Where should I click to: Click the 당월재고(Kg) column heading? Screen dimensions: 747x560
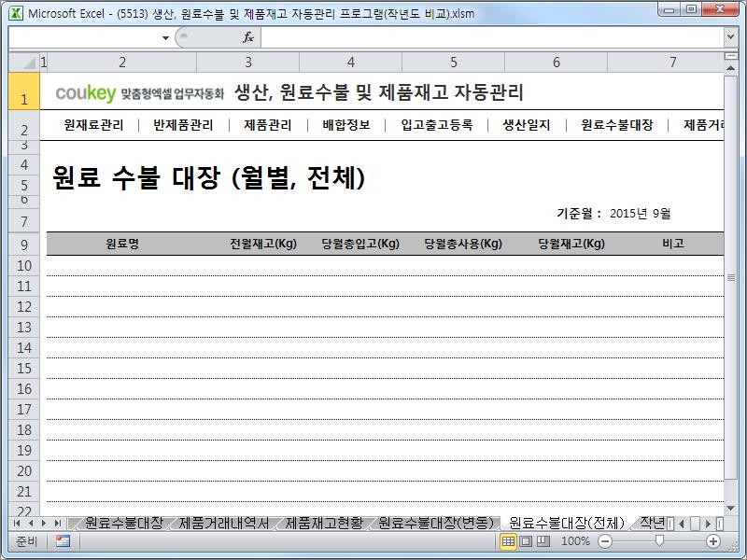(x=571, y=244)
